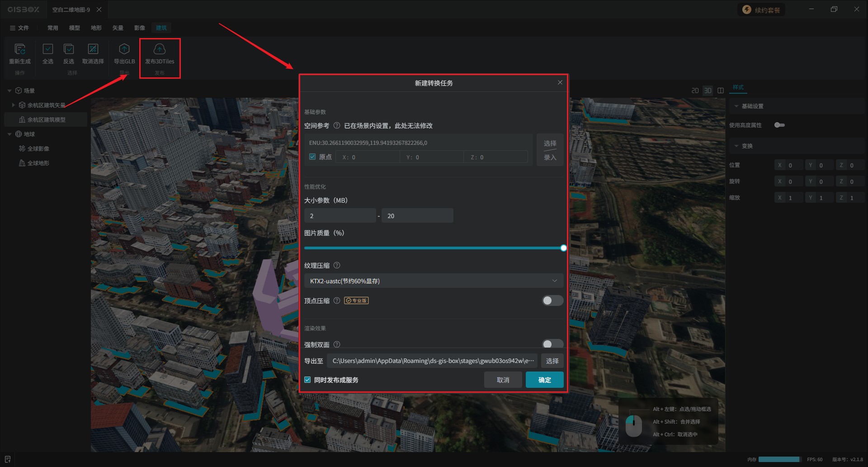The width and height of the screenshot is (868, 467).
Task: Collapse the 基础设置 section
Action: coord(736,106)
